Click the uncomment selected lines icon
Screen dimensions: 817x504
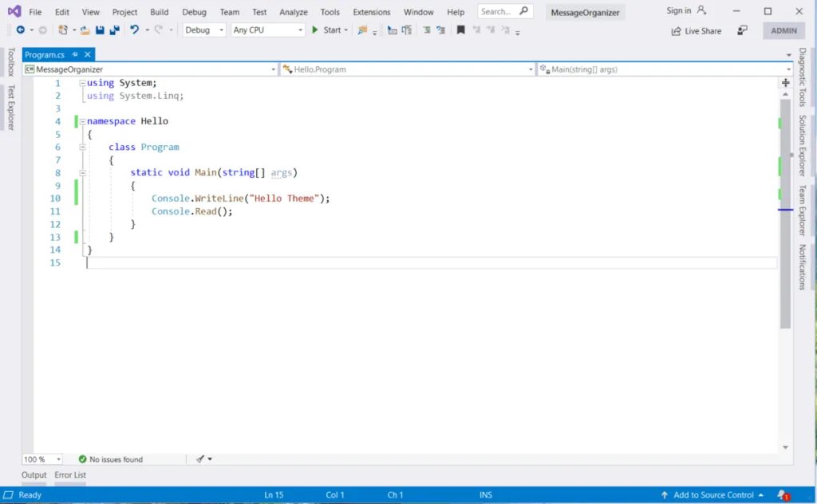pos(440,30)
